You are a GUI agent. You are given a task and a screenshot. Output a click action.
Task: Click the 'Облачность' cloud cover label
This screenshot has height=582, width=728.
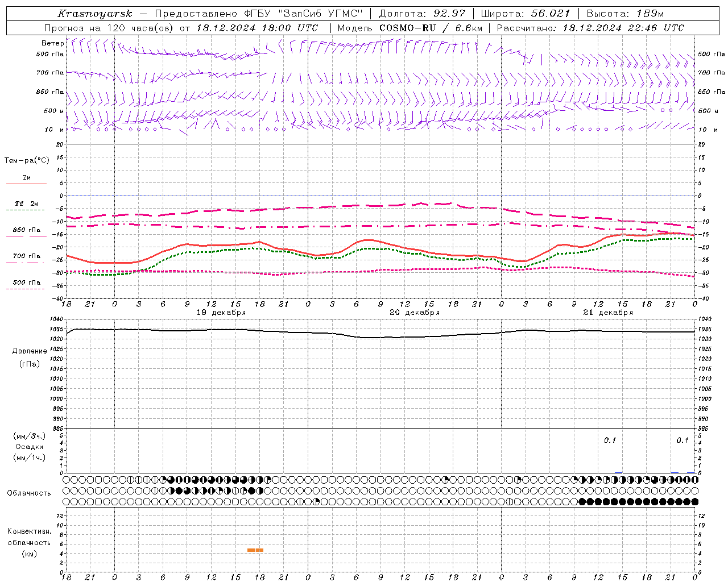tap(29, 493)
